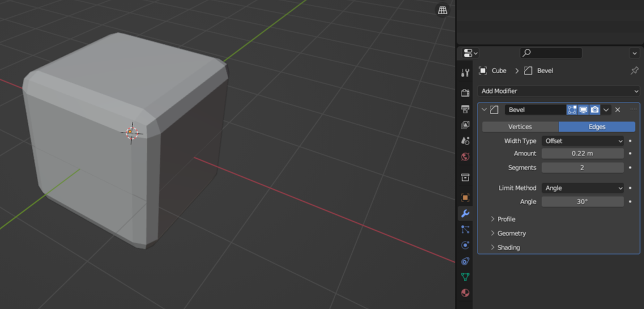This screenshot has width=644, height=309.
Task: Open the Physics properties tab
Action: [465, 245]
